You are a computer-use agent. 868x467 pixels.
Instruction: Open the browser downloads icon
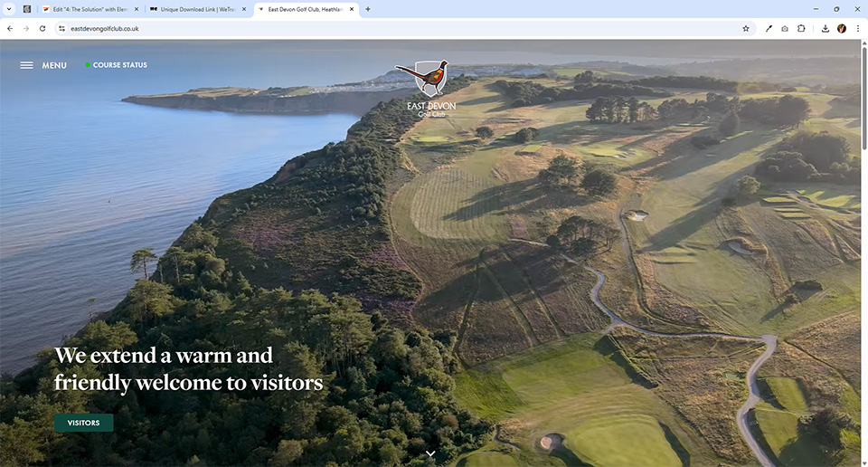click(x=826, y=28)
